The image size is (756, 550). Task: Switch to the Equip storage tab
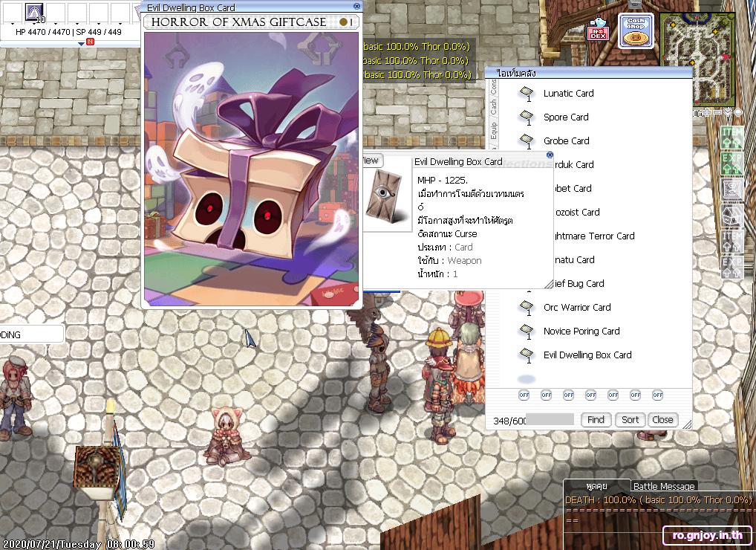click(x=493, y=131)
